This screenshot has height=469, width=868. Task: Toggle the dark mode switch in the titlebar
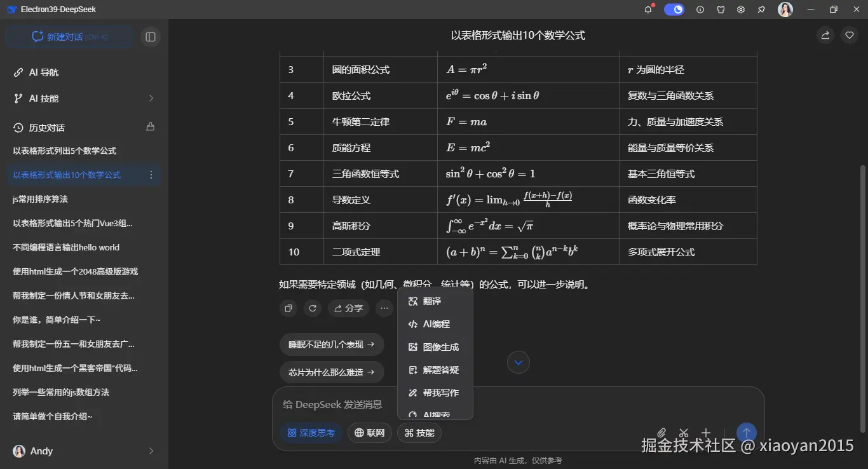(x=674, y=10)
